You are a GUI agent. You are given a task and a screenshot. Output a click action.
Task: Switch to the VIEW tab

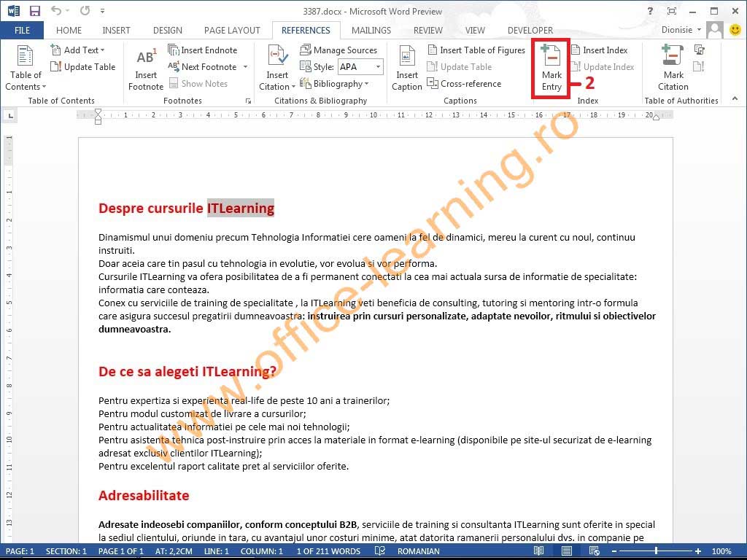click(475, 30)
